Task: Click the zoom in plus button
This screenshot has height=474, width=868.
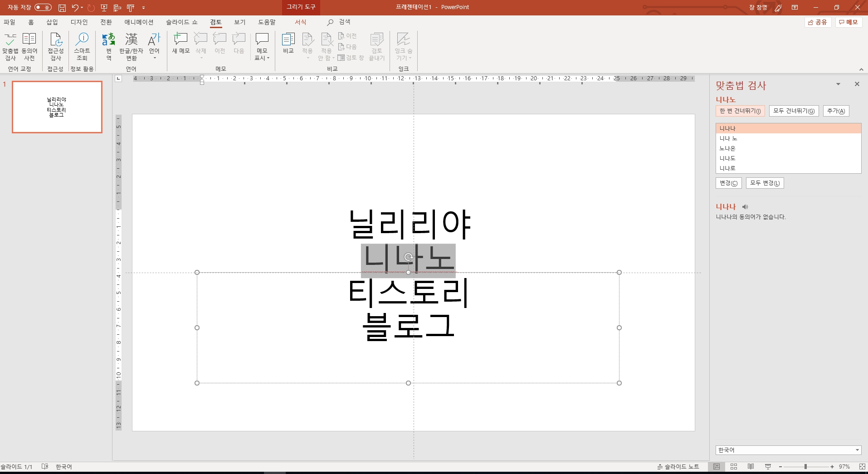Action: [x=832, y=467]
